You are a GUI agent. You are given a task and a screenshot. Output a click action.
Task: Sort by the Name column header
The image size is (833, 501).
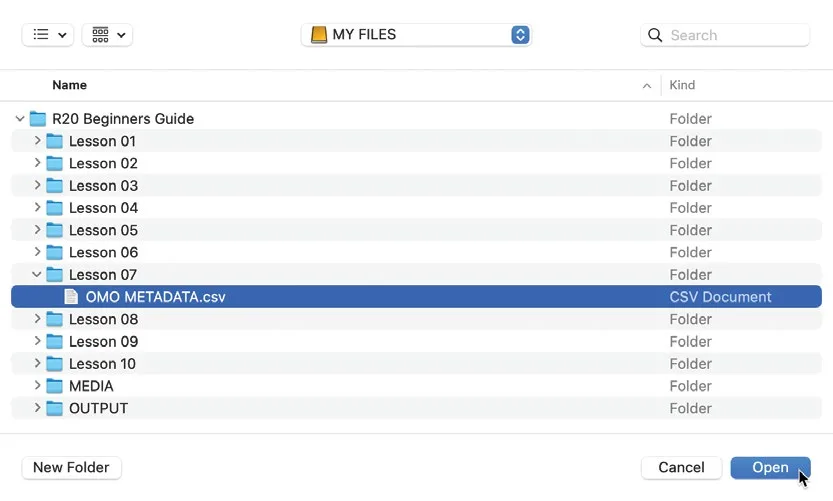[x=70, y=85]
